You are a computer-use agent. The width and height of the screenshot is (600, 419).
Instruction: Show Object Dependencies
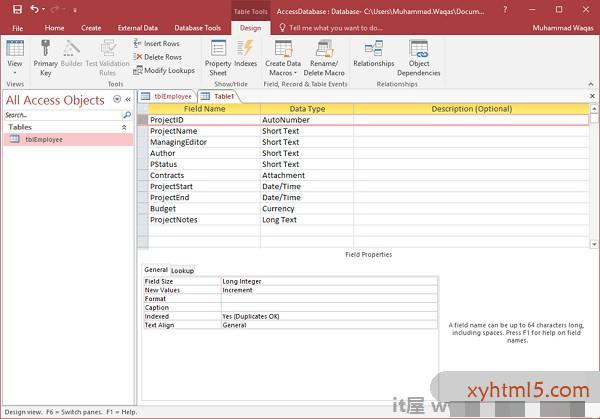(419, 58)
